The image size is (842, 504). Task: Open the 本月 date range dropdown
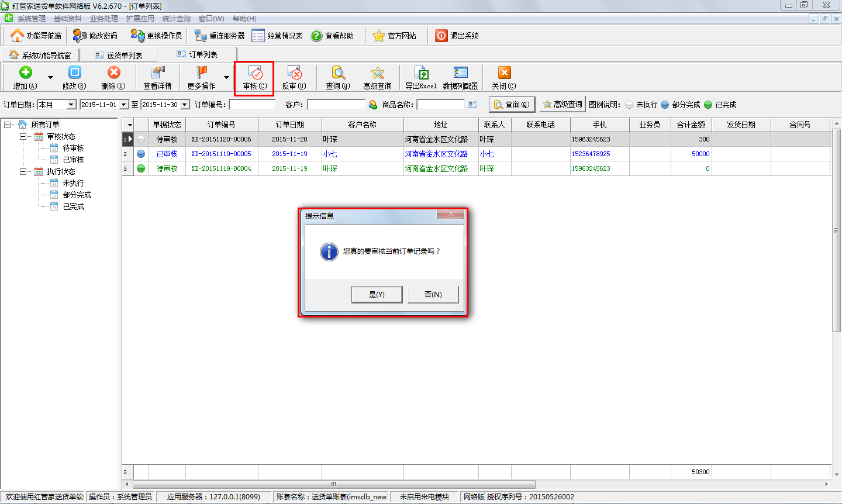[71, 105]
